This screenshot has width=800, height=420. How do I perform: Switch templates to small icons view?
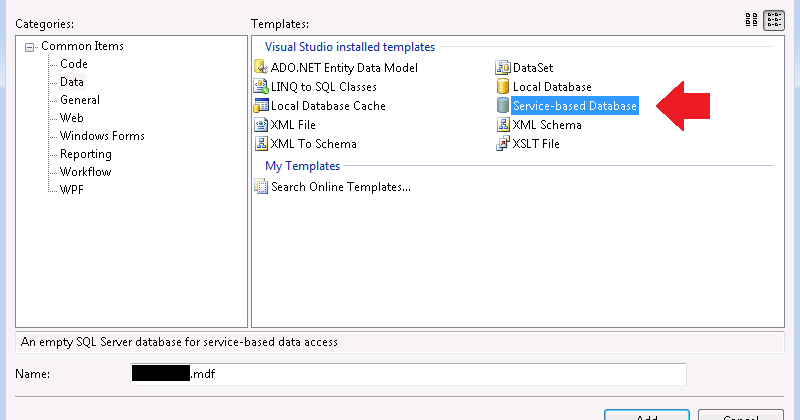pyautogui.click(x=774, y=20)
